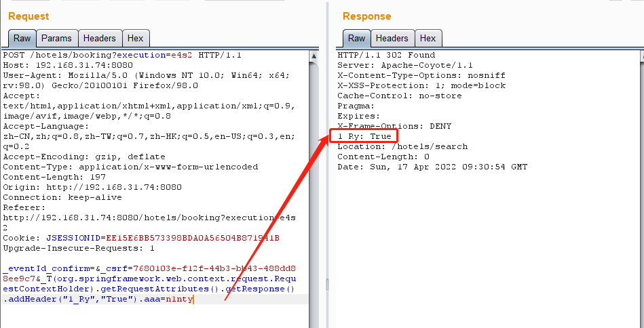The height and width of the screenshot is (328, 644).
Task: Click the Cookie JSESSIONID line
Action: pos(141,239)
